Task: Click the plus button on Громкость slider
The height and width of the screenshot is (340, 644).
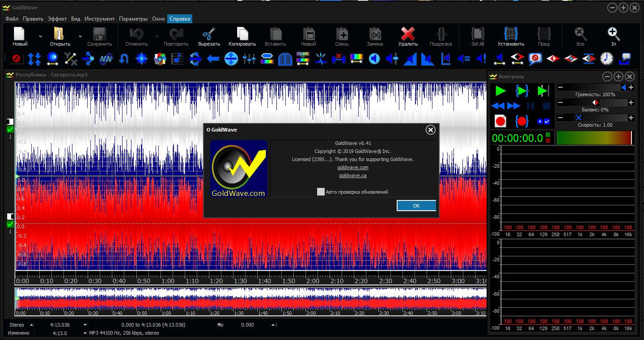Action: (631, 88)
